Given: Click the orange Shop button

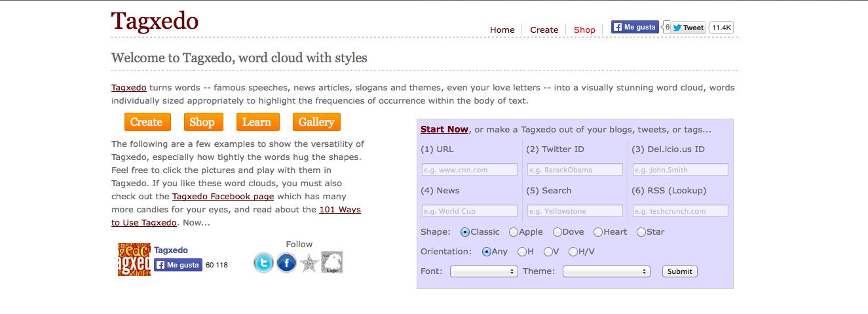Looking at the screenshot, I should click(202, 122).
